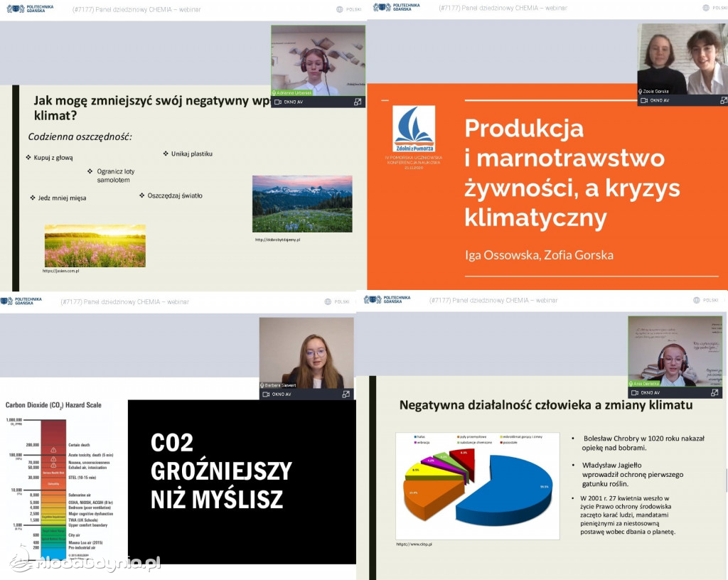Screen dimensions: 728x580
Task: Toggle the camera icon under Adrianna Urbanek's video
Action: [x=277, y=102]
